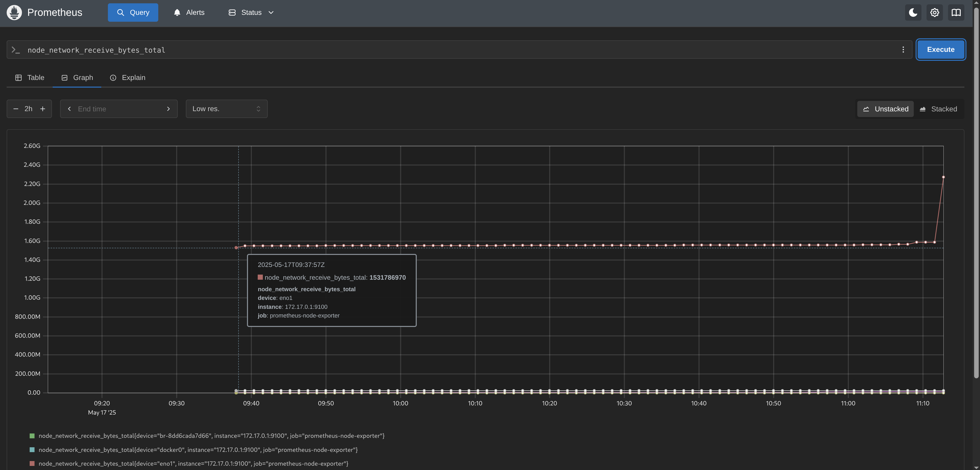Screen dimensions: 980x470
Task: Open the Explain tab
Action: pos(127,77)
